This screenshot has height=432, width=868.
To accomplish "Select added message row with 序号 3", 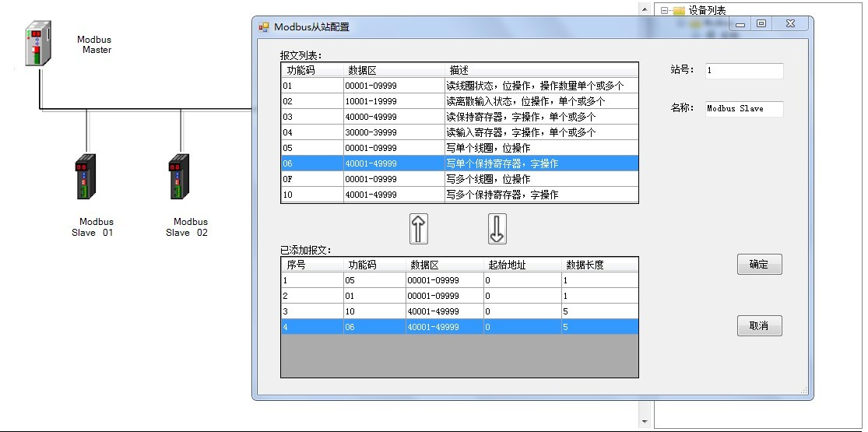I will tap(459, 311).
